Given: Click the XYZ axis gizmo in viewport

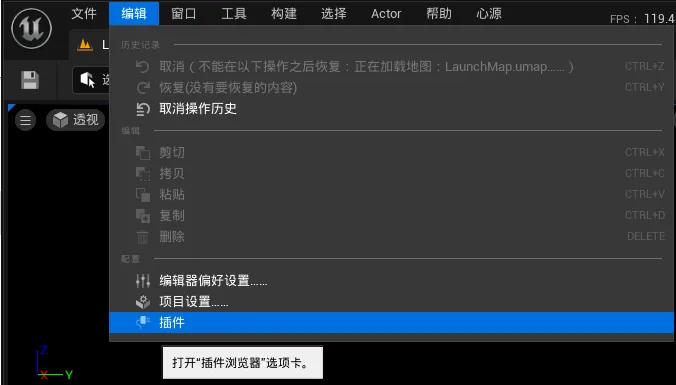Looking at the screenshot, I should pos(54,362).
